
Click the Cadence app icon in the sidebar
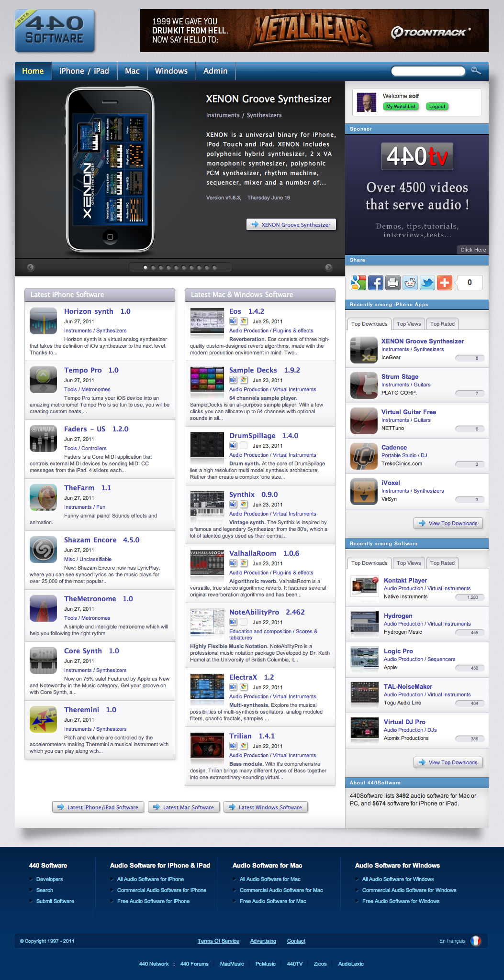coord(364,456)
